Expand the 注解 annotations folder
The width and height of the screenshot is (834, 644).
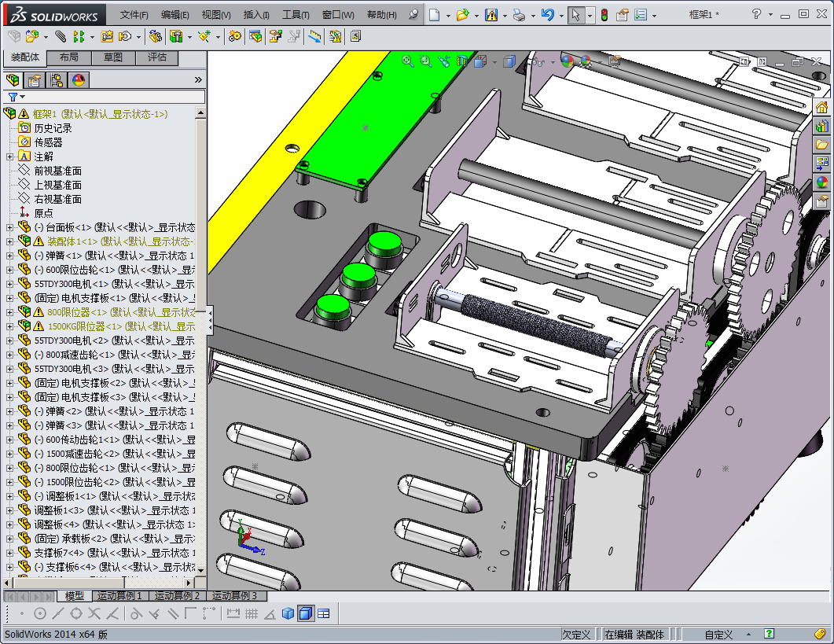point(9,156)
